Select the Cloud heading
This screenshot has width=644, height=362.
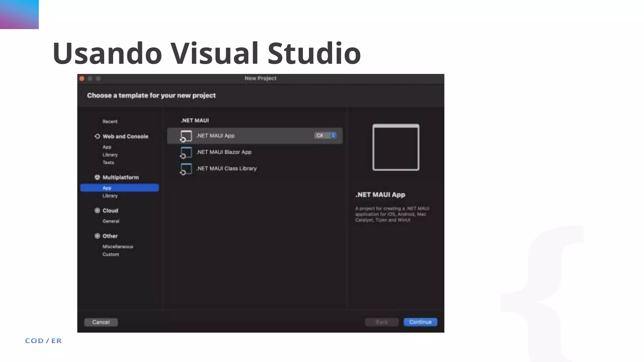pyautogui.click(x=110, y=211)
